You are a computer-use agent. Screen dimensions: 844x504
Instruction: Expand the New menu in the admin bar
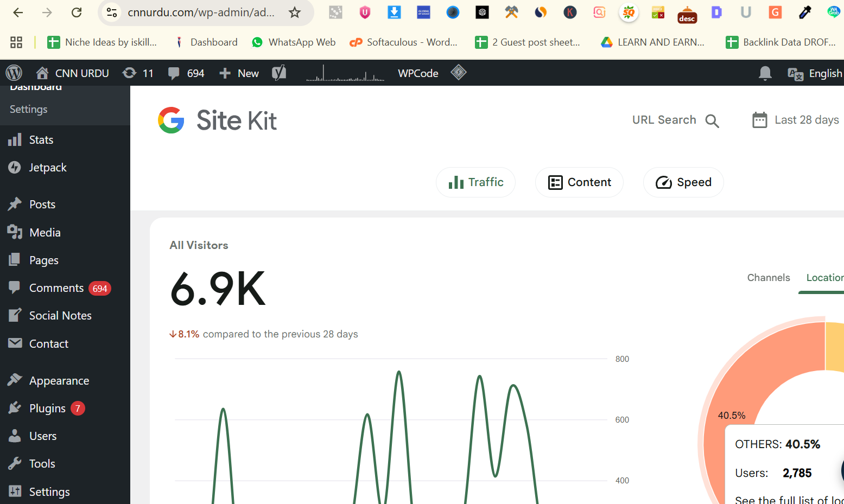click(x=238, y=73)
